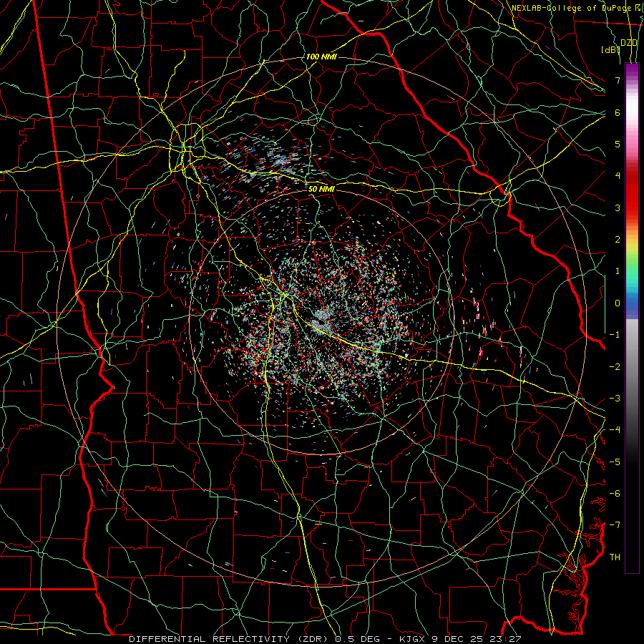644x644 pixels.
Task: Click the yellow band of the ZDR color bar
Action: [x=632, y=246]
